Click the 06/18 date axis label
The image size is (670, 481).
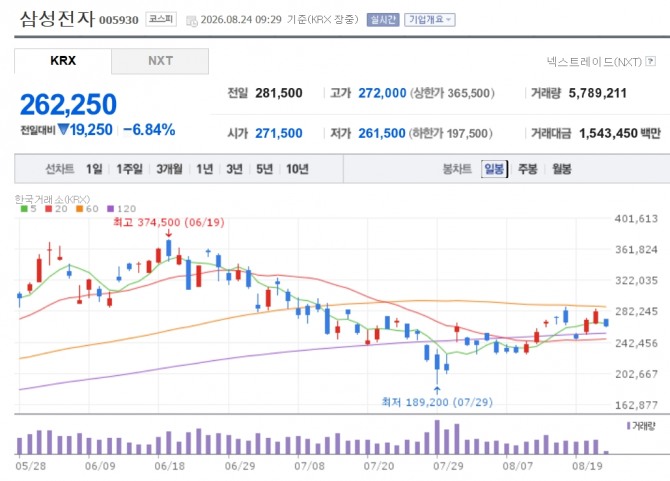tap(170, 466)
